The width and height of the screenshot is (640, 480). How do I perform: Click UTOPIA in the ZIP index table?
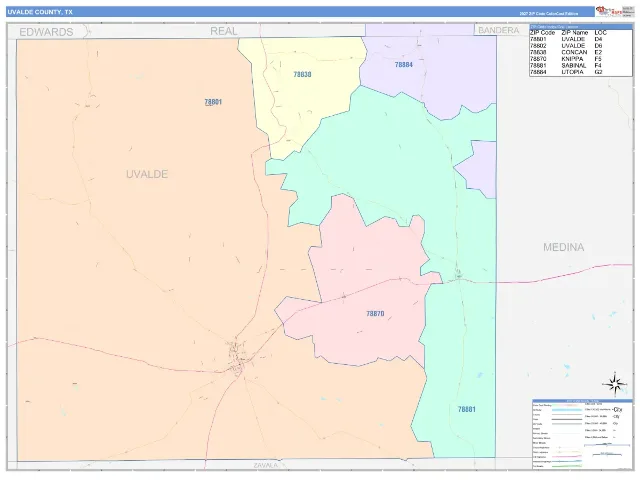pyautogui.click(x=573, y=72)
